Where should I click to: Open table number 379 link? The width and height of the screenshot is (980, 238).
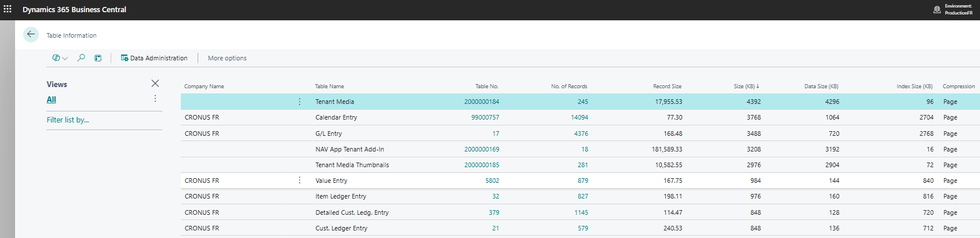pos(494,212)
